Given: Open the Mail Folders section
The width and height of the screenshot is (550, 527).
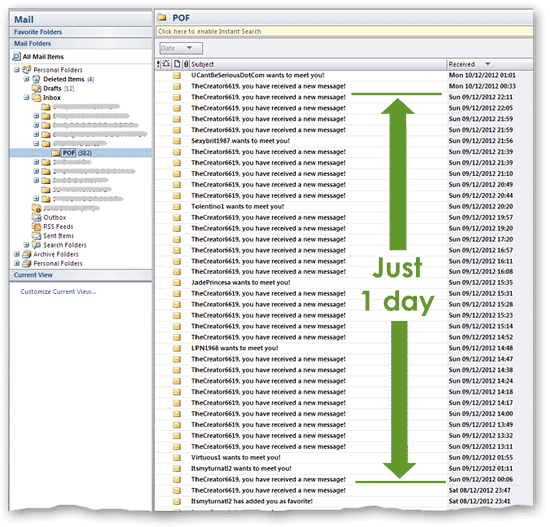Looking at the screenshot, I should pyautogui.click(x=81, y=44).
